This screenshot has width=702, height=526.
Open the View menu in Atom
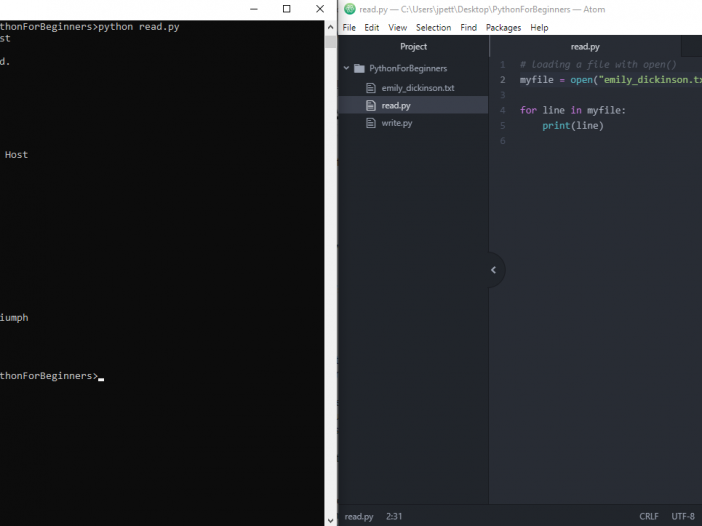(x=398, y=28)
